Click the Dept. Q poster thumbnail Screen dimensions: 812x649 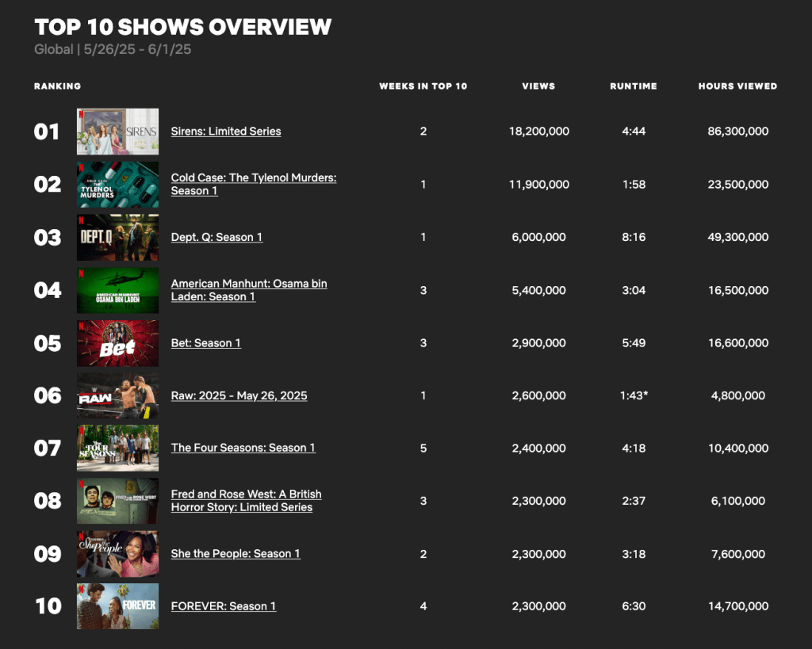click(117, 237)
